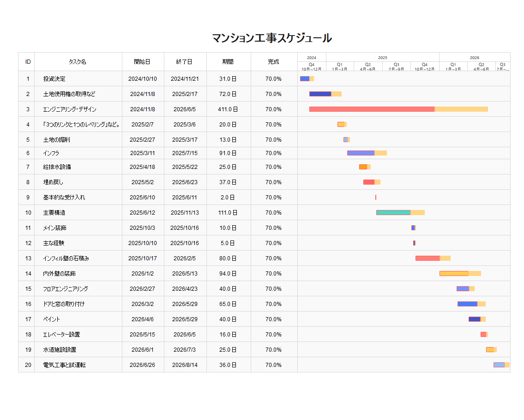Select the 電気工事と試運転 task bar

(x=499, y=365)
